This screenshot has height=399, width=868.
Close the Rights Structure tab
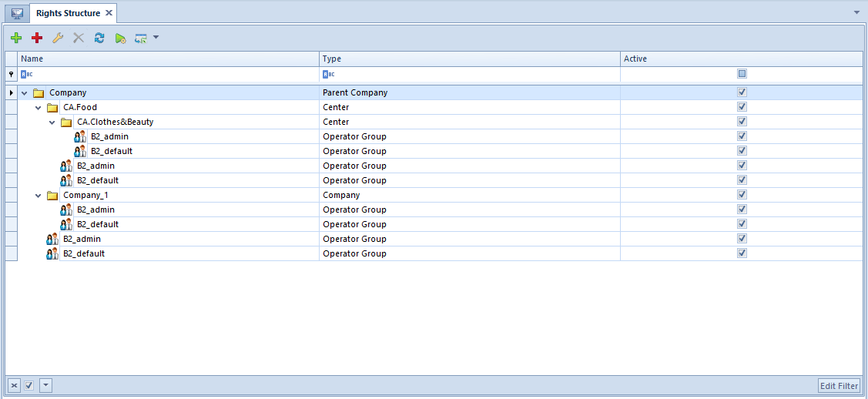pos(109,13)
